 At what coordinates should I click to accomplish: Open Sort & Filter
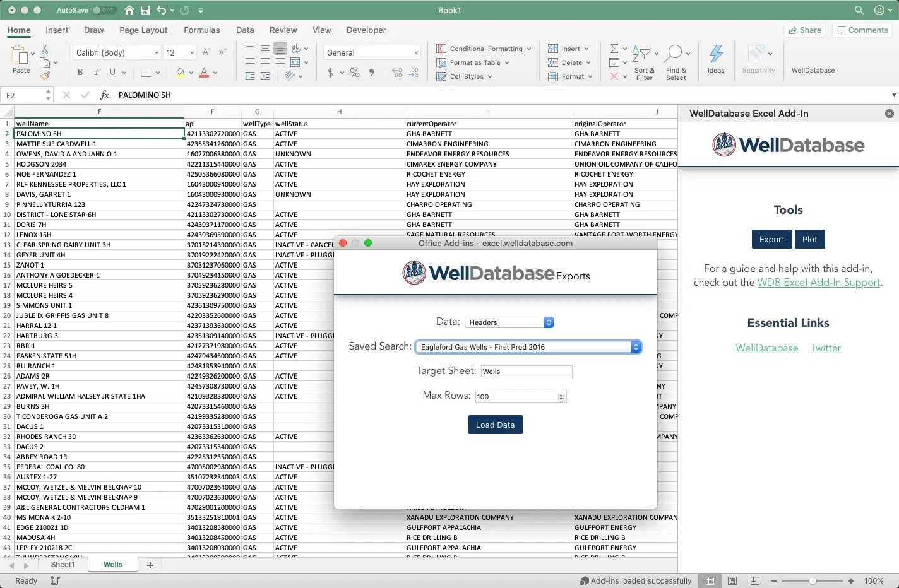pyautogui.click(x=644, y=63)
